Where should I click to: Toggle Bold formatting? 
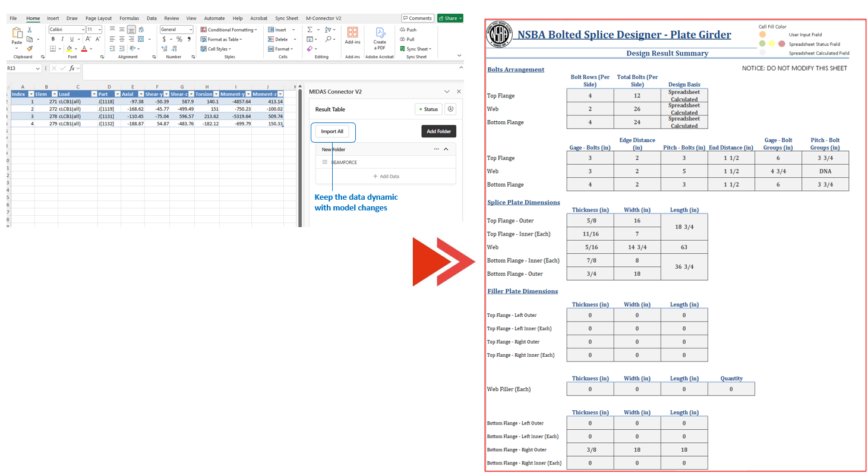coord(53,39)
